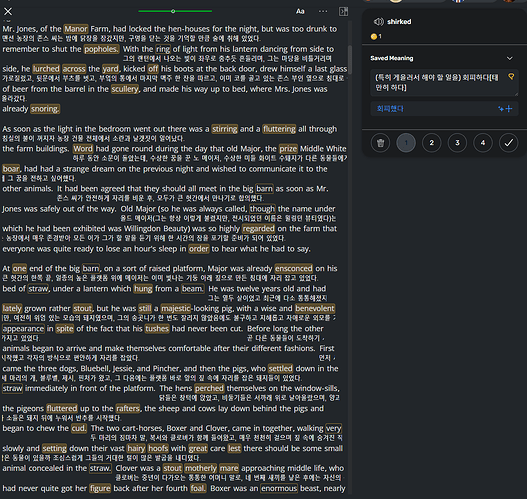Open the three-dots more options menu

(323, 11)
